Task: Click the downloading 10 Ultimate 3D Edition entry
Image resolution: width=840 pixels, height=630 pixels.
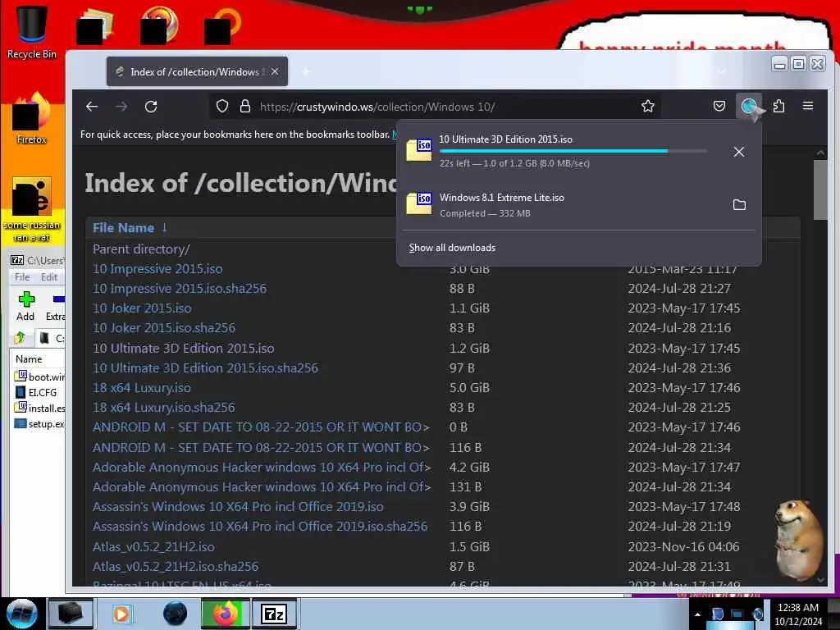Action: [563, 151]
